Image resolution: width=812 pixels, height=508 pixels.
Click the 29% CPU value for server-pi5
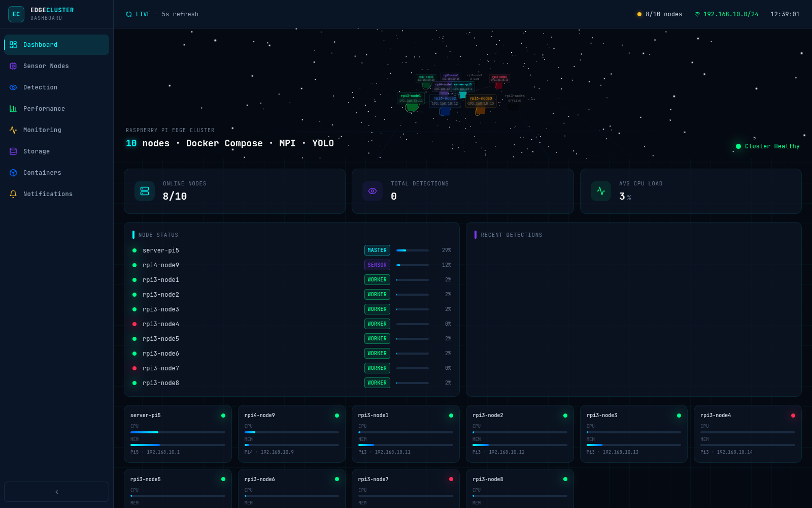(x=447, y=250)
